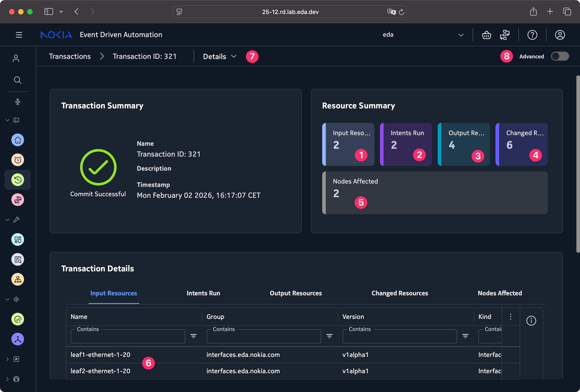Switch to the Intents Run tab
The height and width of the screenshot is (392, 580).
click(203, 293)
